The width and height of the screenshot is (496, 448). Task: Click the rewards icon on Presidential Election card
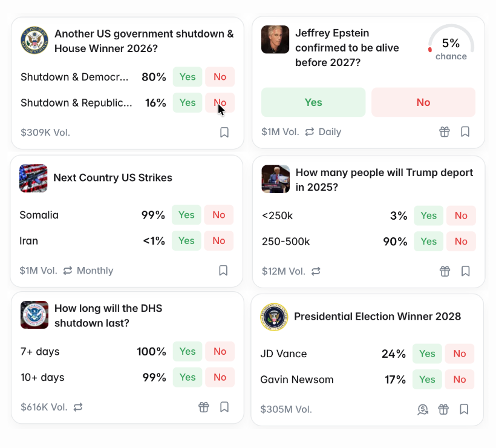coord(423,409)
